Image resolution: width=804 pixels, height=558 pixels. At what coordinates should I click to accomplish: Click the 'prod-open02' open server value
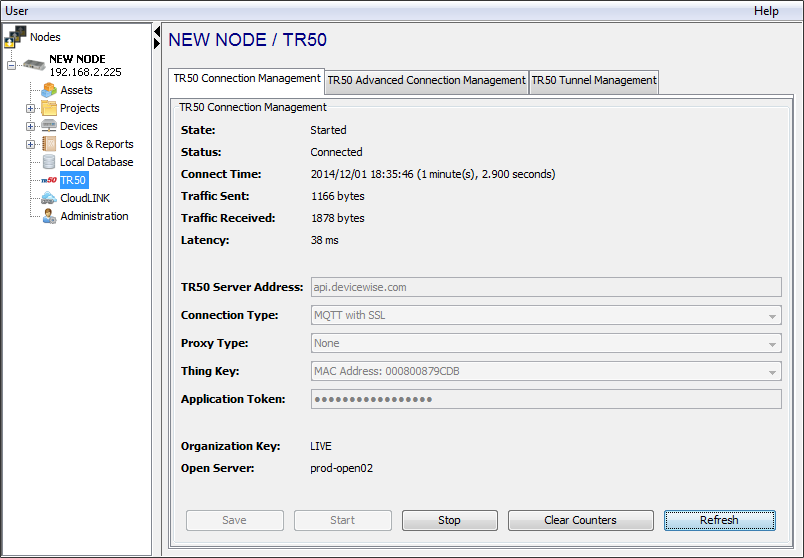coord(341,468)
